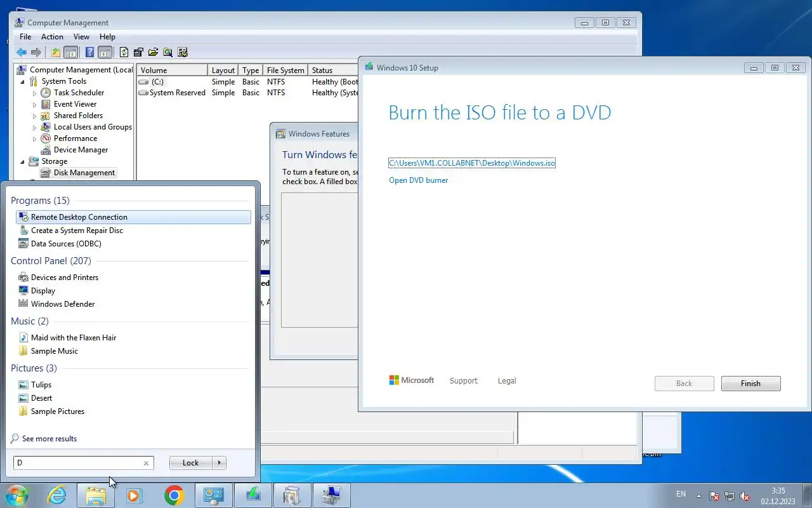Click the Lock button in Start menu
This screenshot has height=508, width=812.
(x=191, y=463)
